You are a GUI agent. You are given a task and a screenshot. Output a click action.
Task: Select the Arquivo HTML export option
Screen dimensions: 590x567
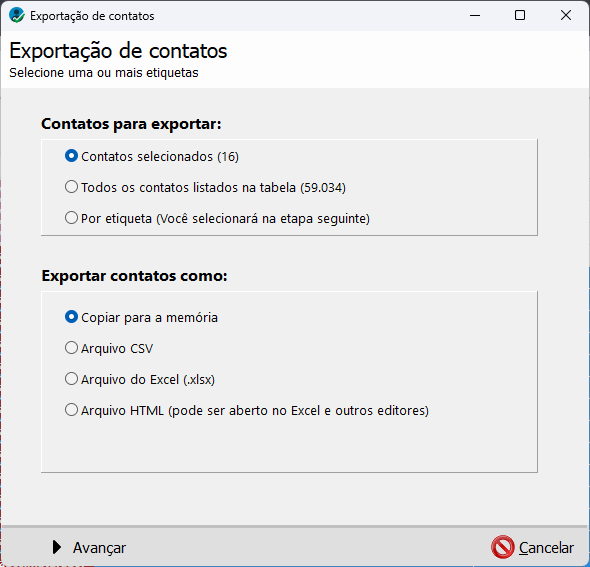(x=246, y=410)
